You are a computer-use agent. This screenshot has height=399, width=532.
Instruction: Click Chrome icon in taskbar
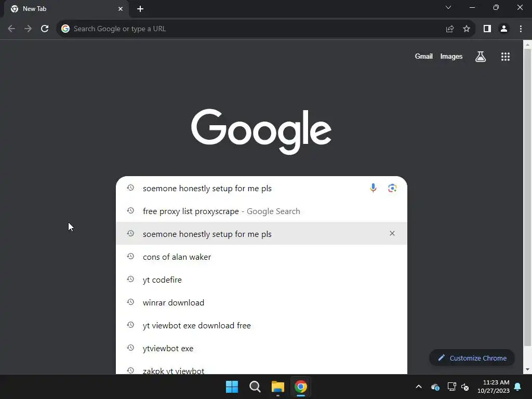coord(301,387)
